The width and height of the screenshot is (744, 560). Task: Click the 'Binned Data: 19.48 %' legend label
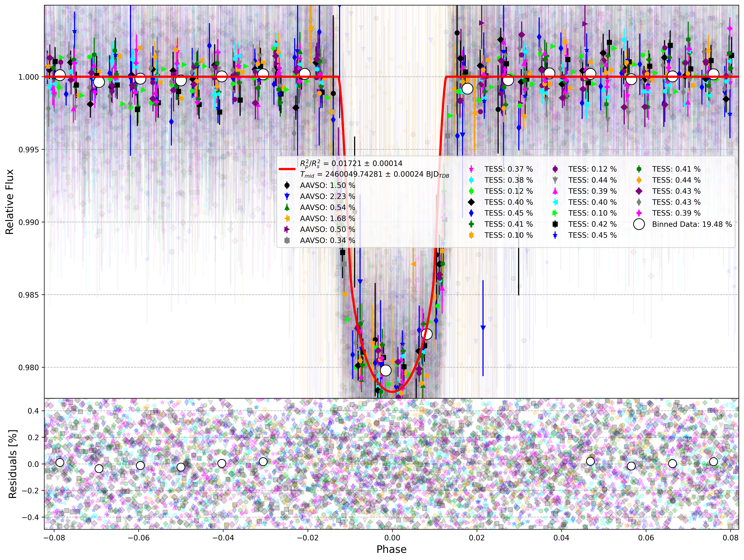(692, 224)
